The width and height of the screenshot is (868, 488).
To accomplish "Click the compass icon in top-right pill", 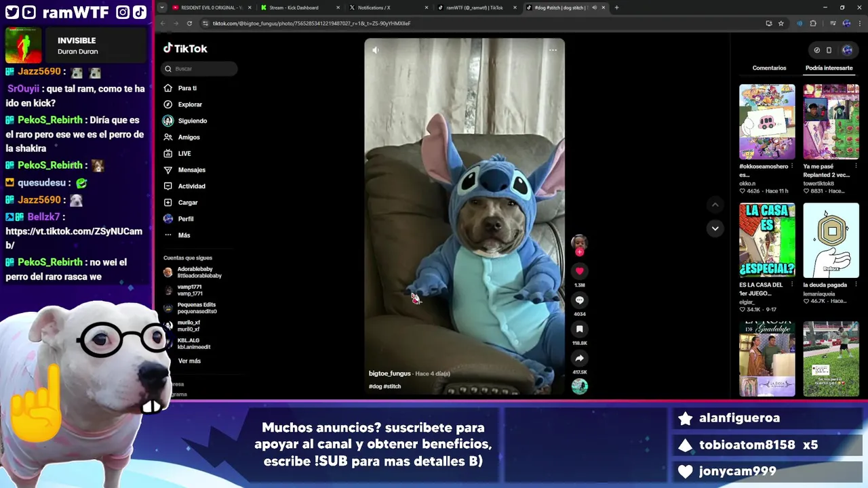I will click(x=816, y=50).
